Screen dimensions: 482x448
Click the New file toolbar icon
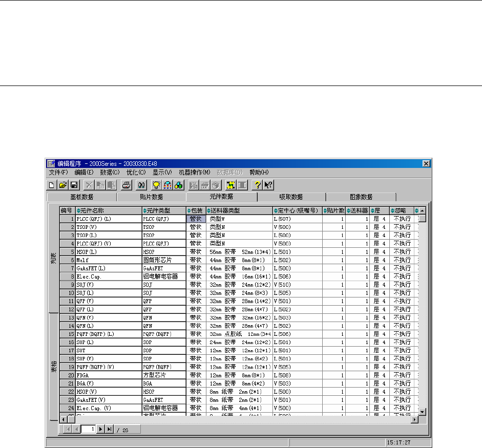click(52, 185)
